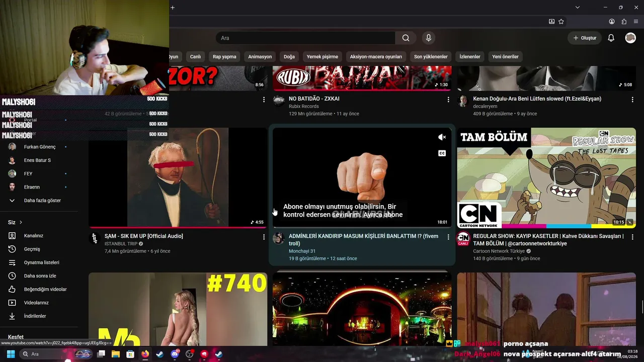Screen dimensions: 644x362
Task: Bookmark this page with the star icon
Action: pos(561,22)
